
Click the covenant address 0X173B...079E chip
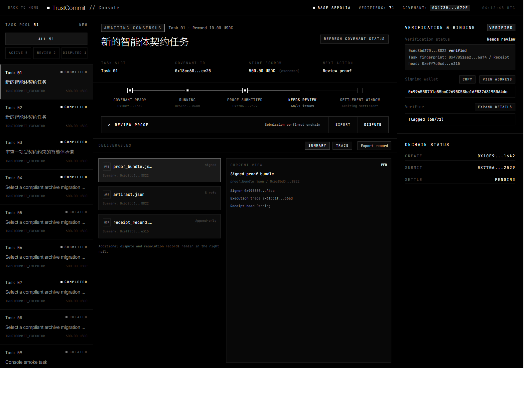pos(450,8)
